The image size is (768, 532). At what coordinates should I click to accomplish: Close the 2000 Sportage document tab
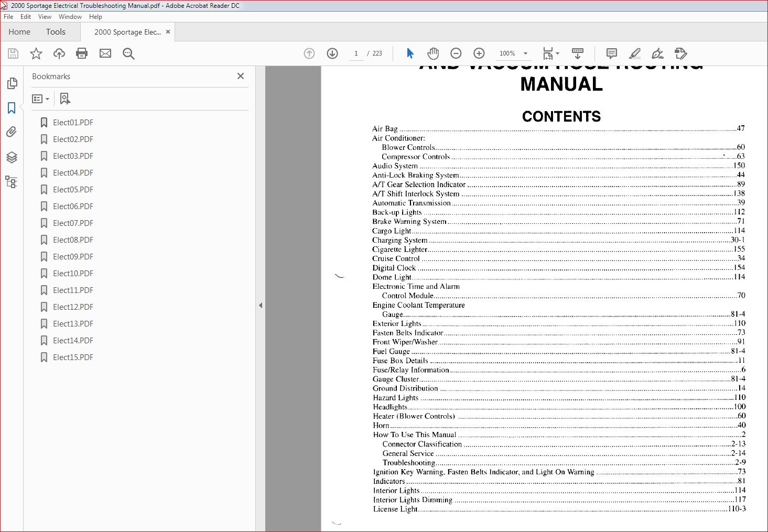click(x=168, y=32)
